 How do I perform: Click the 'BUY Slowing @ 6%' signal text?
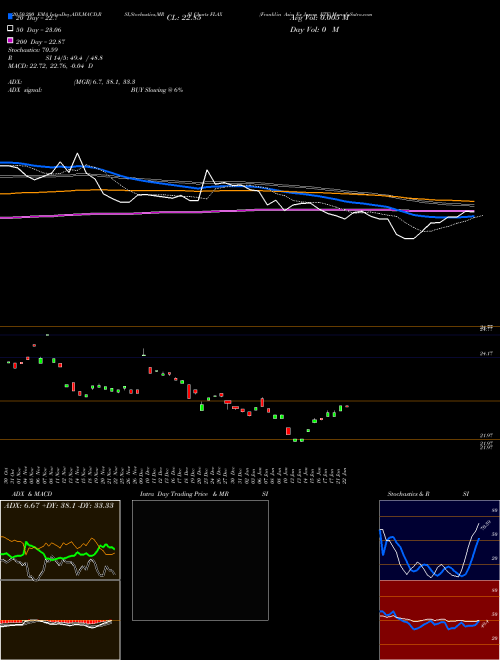pos(157,90)
